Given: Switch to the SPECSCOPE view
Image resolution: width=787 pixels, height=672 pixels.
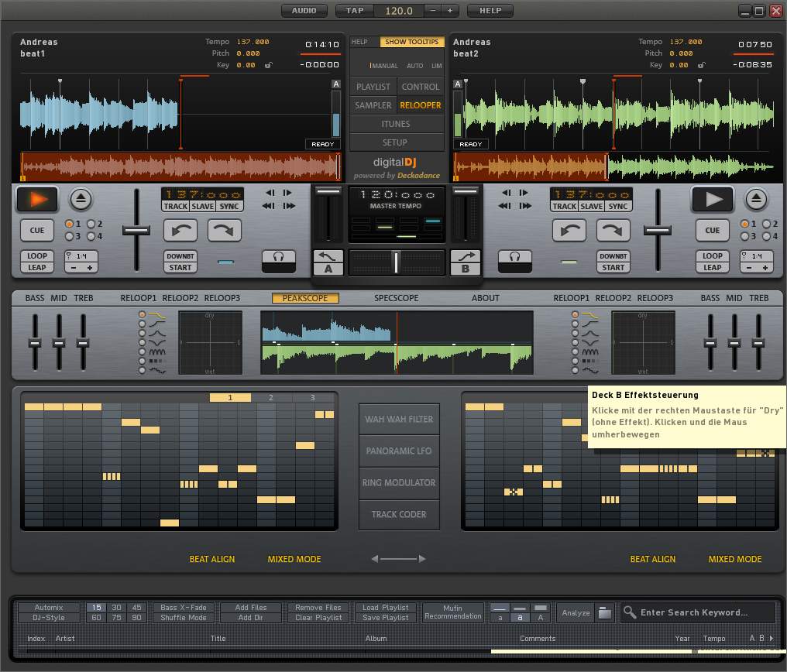Looking at the screenshot, I should (x=396, y=298).
